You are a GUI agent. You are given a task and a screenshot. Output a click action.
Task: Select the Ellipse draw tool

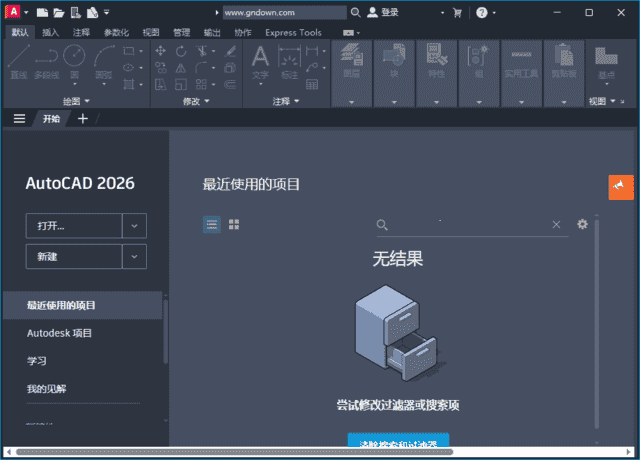[129, 68]
